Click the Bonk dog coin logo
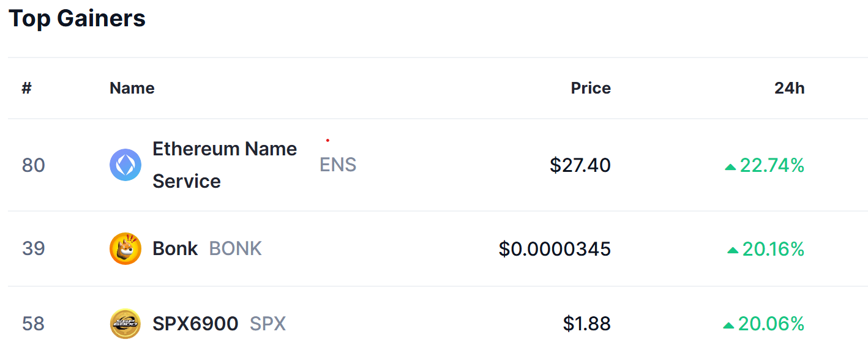 point(125,249)
